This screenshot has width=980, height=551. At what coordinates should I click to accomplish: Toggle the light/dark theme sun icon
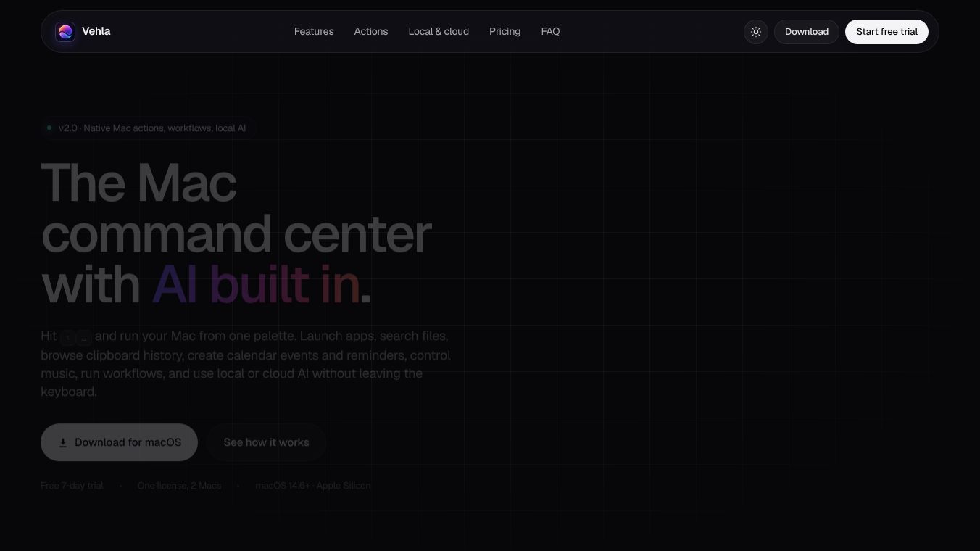(756, 32)
